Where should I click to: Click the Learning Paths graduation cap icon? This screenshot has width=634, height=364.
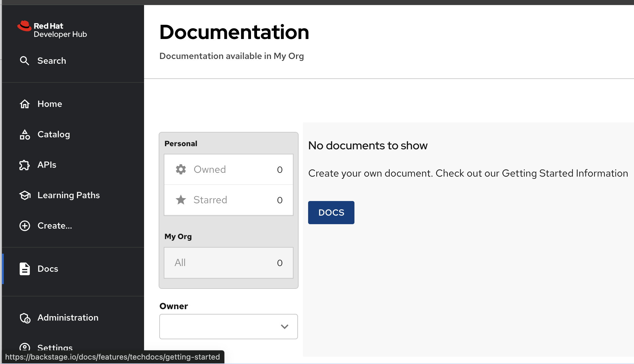(x=24, y=195)
